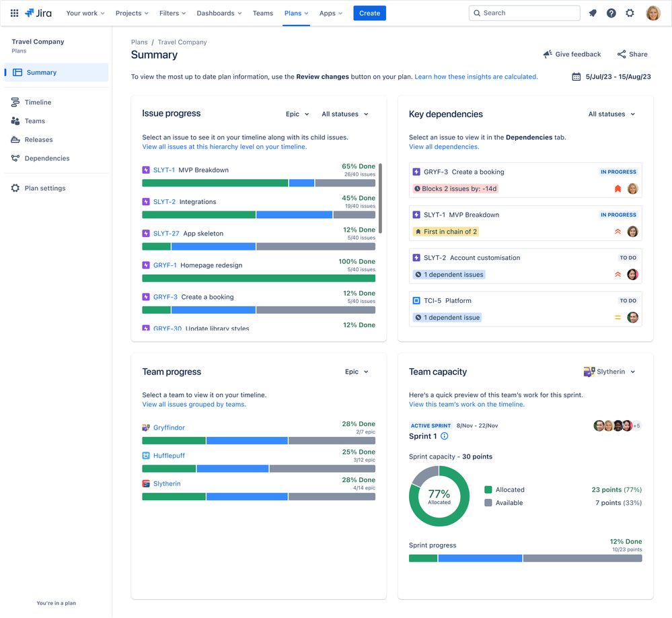672x618 pixels.
Task: Click the notifications bell icon
Action: [593, 13]
